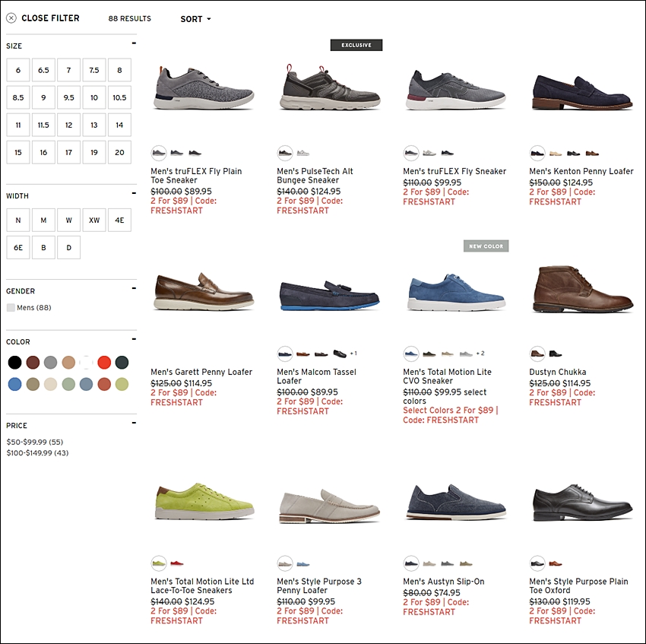
Task: Collapse the Width filter section
Action: [134, 193]
